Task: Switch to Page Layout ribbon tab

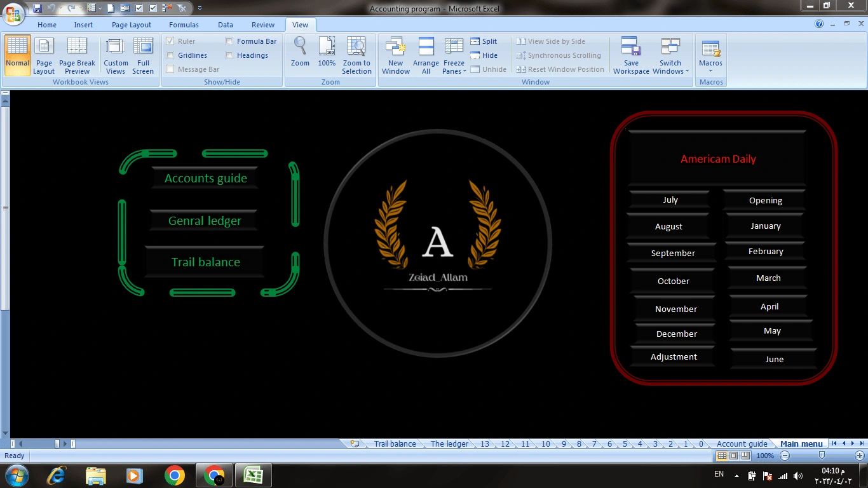Action: coord(132,25)
